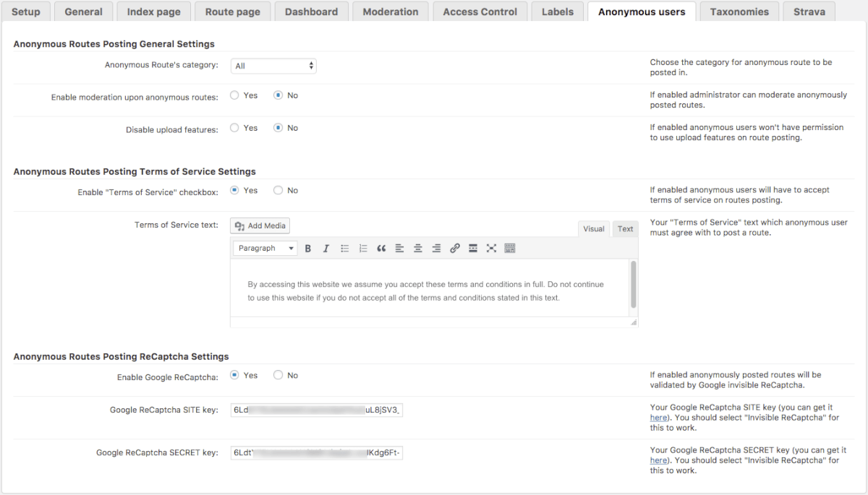This screenshot has height=495, width=868.
Task: Follow the 'here' link for the SITE key
Action: pyautogui.click(x=658, y=418)
